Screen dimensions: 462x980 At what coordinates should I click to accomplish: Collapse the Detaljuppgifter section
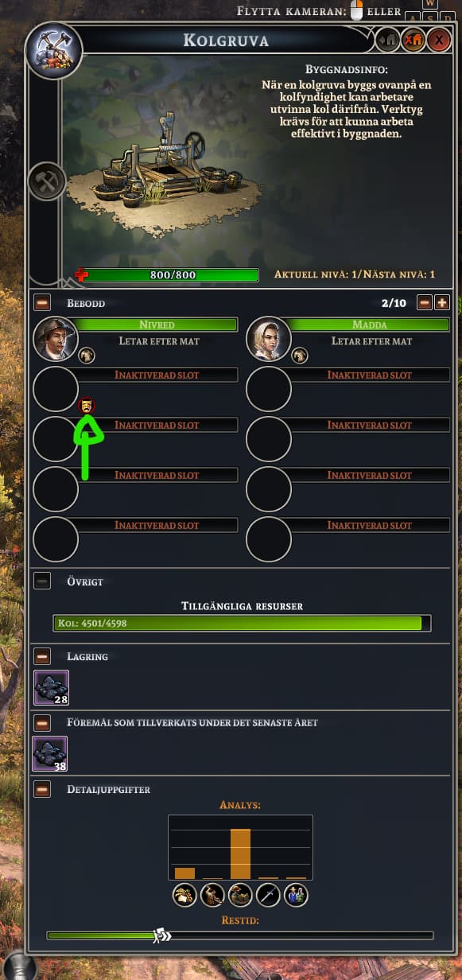[x=42, y=789]
